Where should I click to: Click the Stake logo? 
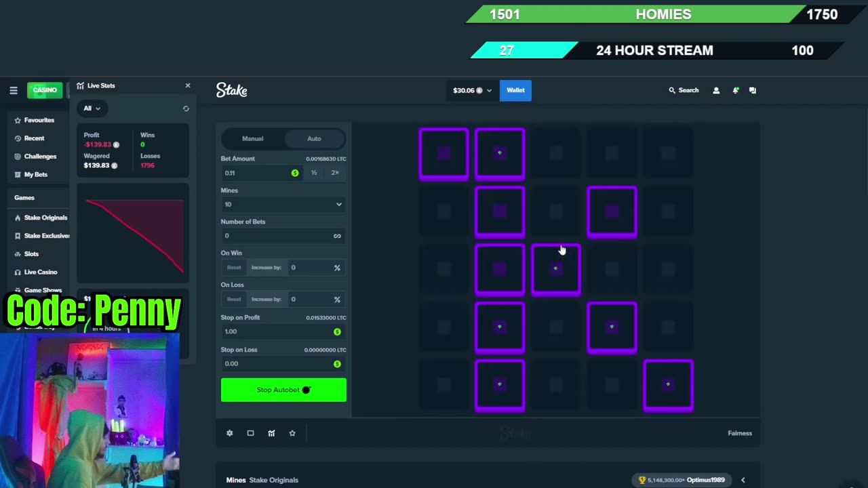pyautogui.click(x=231, y=90)
